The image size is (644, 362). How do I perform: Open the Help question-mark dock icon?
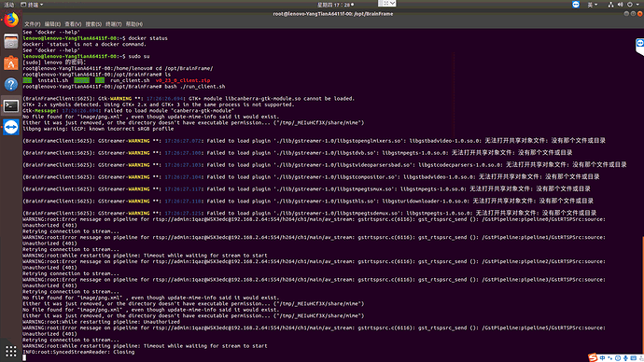tap(11, 85)
